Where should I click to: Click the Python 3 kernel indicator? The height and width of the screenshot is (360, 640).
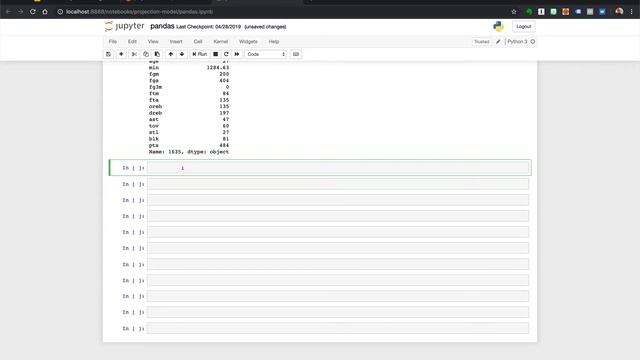(x=521, y=42)
